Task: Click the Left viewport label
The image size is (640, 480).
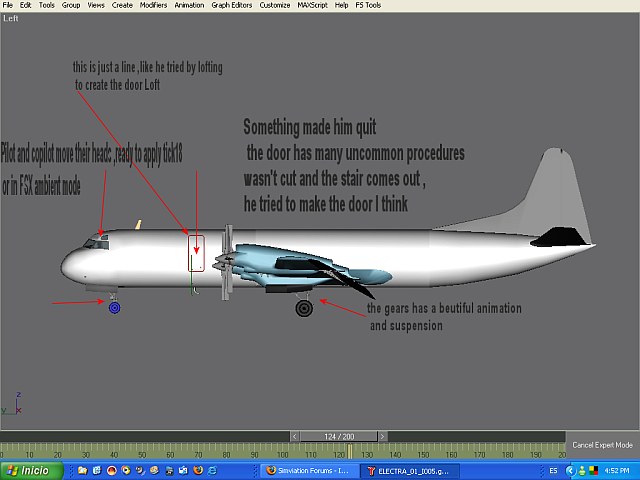Action: click(10, 17)
